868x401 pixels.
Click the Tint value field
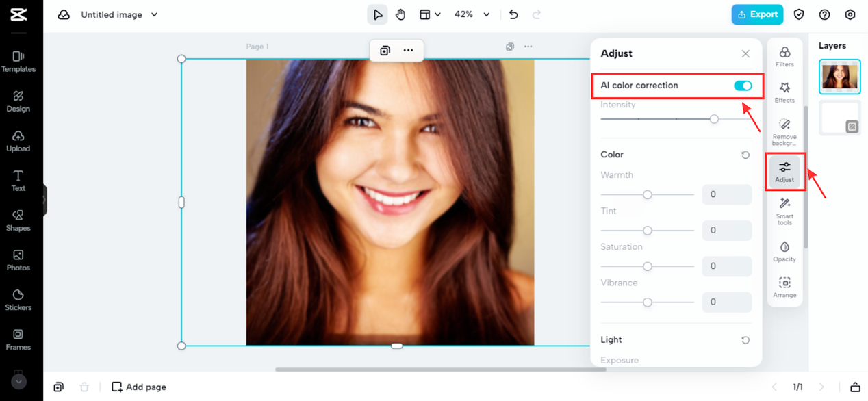click(727, 230)
